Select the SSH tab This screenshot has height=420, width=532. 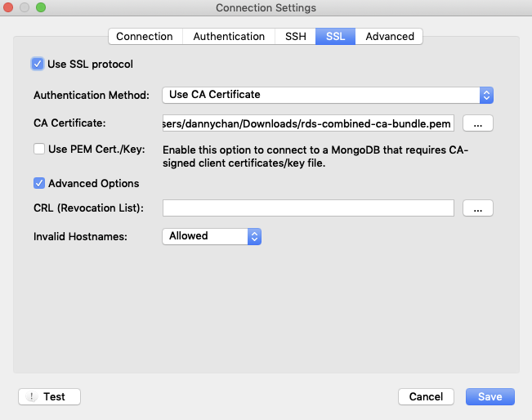click(295, 36)
